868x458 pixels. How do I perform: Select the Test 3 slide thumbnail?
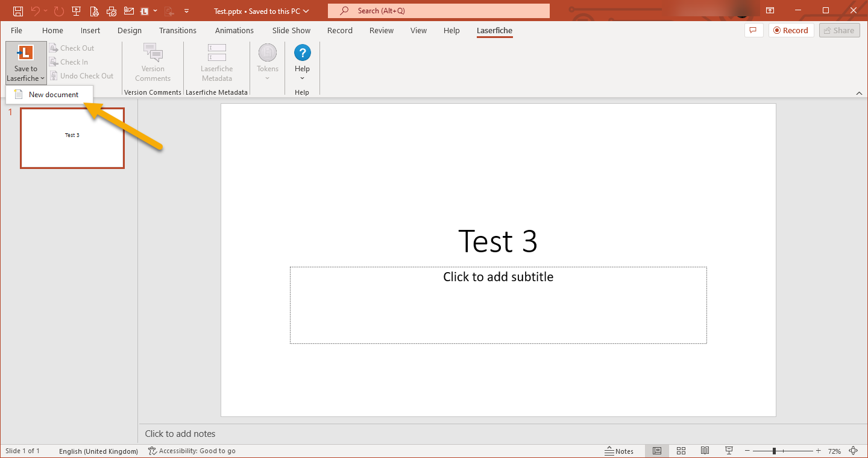point(72,138)
